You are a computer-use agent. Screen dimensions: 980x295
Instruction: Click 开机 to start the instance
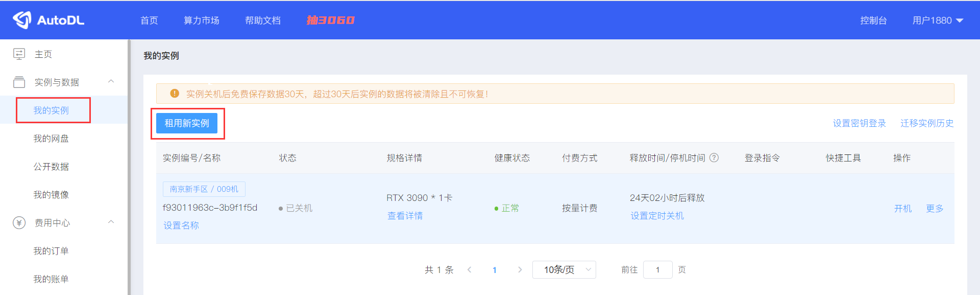click(903, 209)
